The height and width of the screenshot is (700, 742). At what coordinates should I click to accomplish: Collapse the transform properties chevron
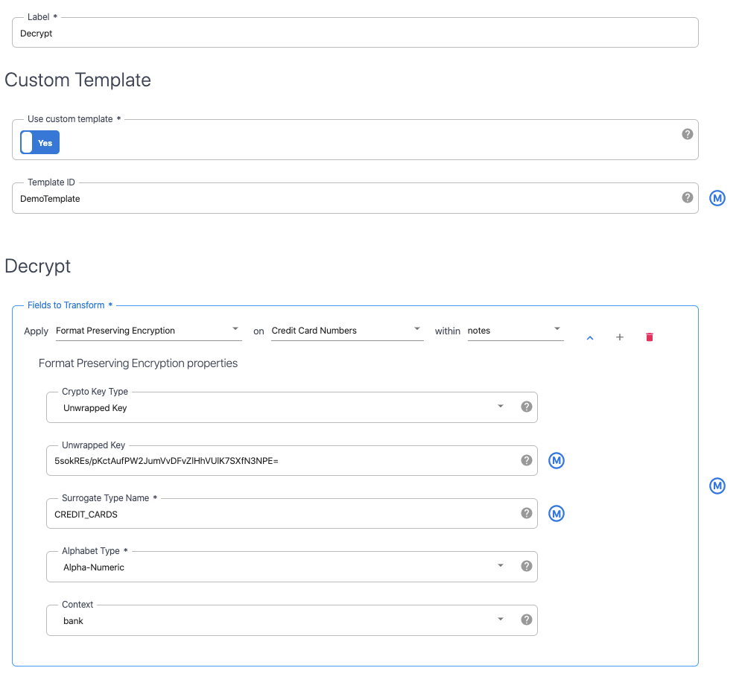tap(589, 338)
